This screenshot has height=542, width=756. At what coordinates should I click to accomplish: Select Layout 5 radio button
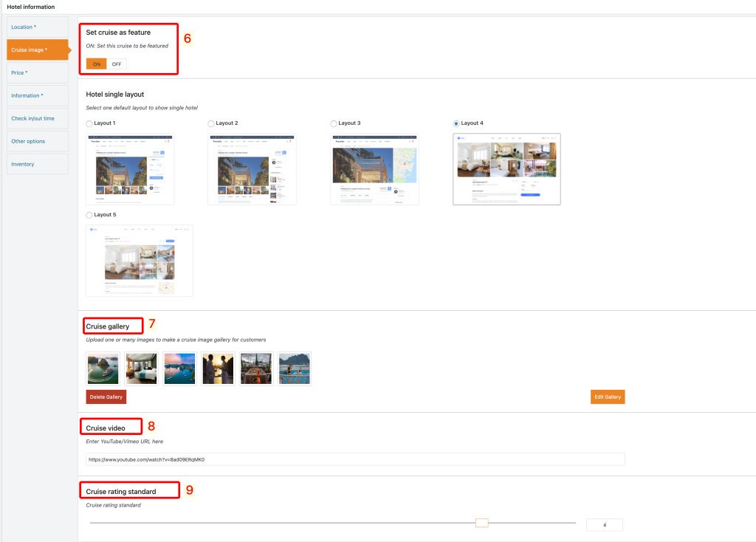click(90, 215)
